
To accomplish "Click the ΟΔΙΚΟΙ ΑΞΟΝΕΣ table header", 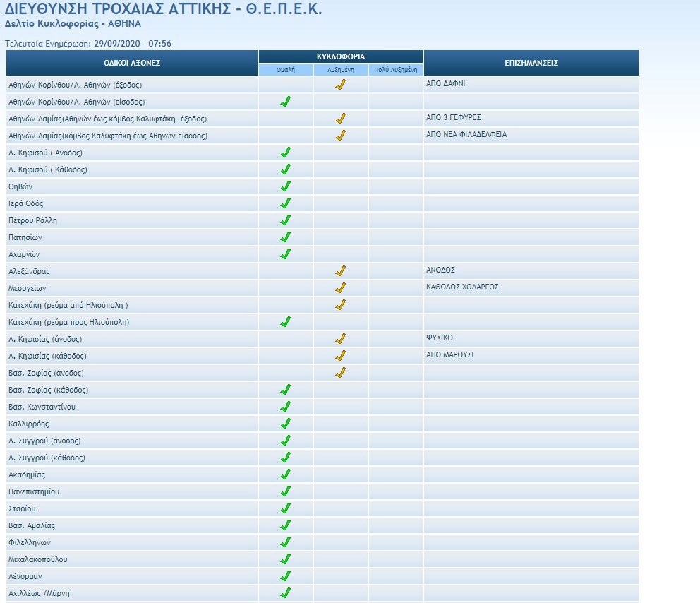I will tap(132, 63).
